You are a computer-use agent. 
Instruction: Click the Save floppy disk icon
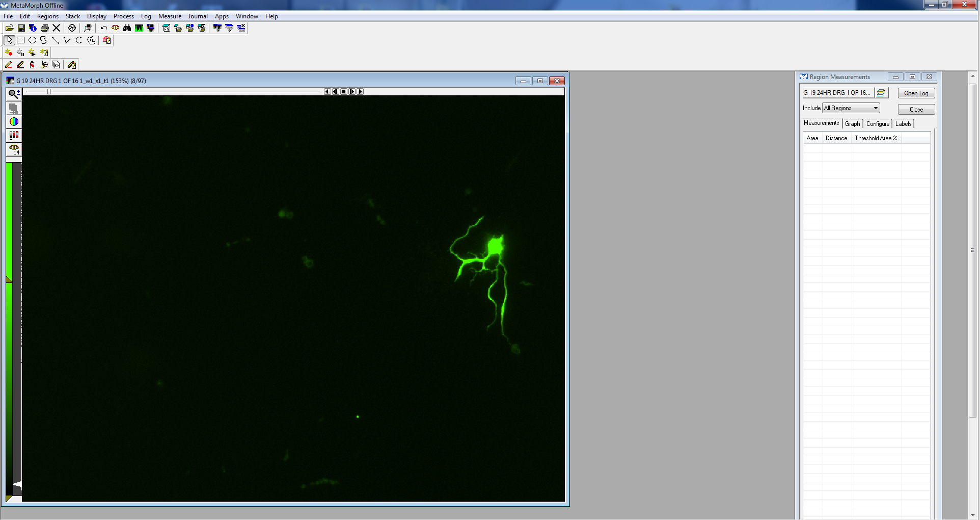(x=21, y=28)
